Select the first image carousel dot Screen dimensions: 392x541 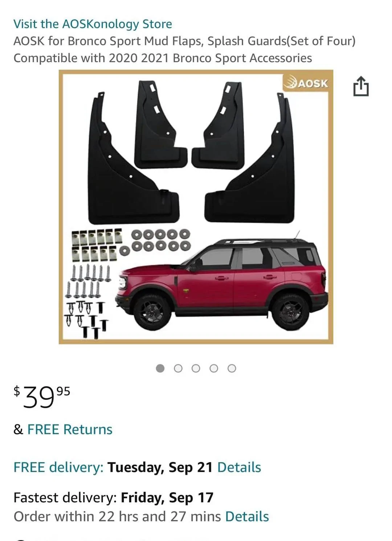pyautogui.click(x=160, y=368)
